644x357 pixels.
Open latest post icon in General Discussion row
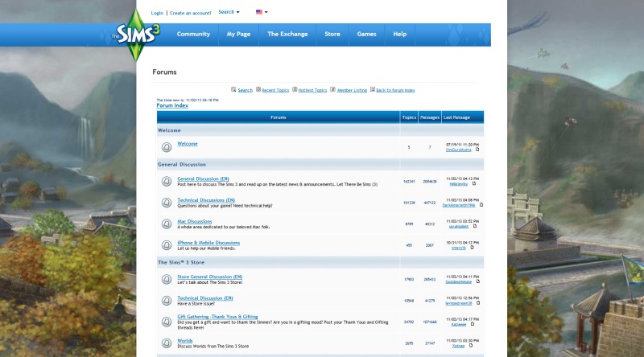click(474, 184)
